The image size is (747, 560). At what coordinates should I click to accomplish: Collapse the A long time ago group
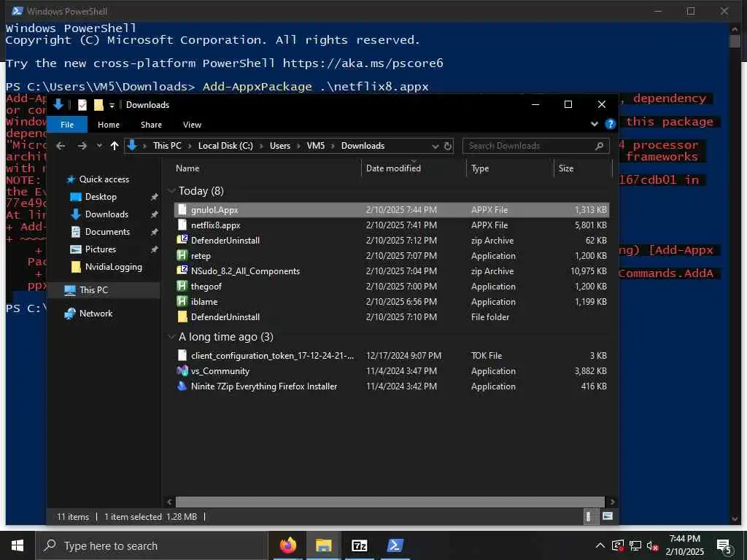pyautogui.click(x=171, y=337)
